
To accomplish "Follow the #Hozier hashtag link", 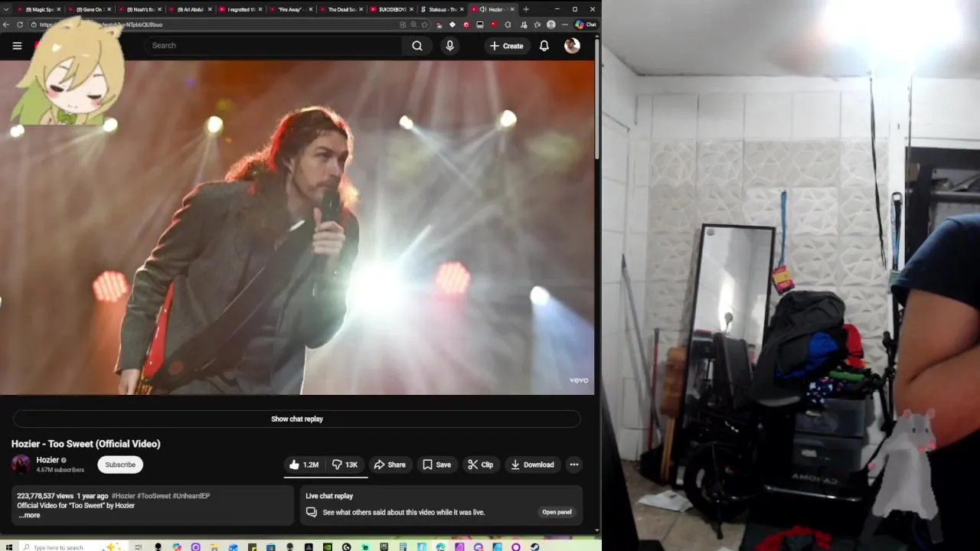I will [x=124, y=496].
